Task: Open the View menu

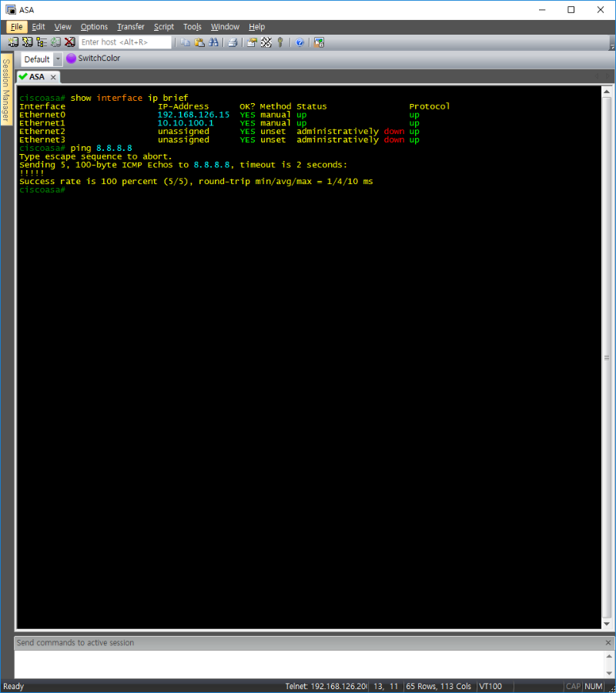Action: pos(62,27)
